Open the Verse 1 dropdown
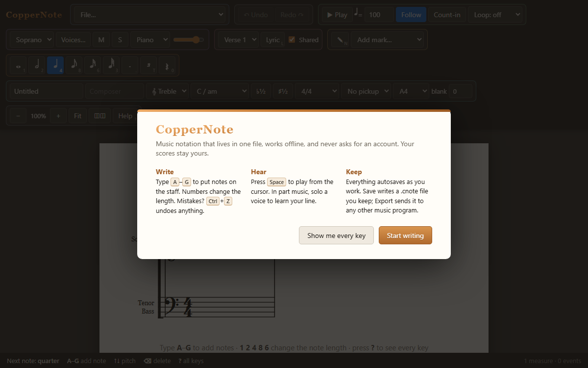This screenshot has height=368, width=588. [x=238, y=40]
